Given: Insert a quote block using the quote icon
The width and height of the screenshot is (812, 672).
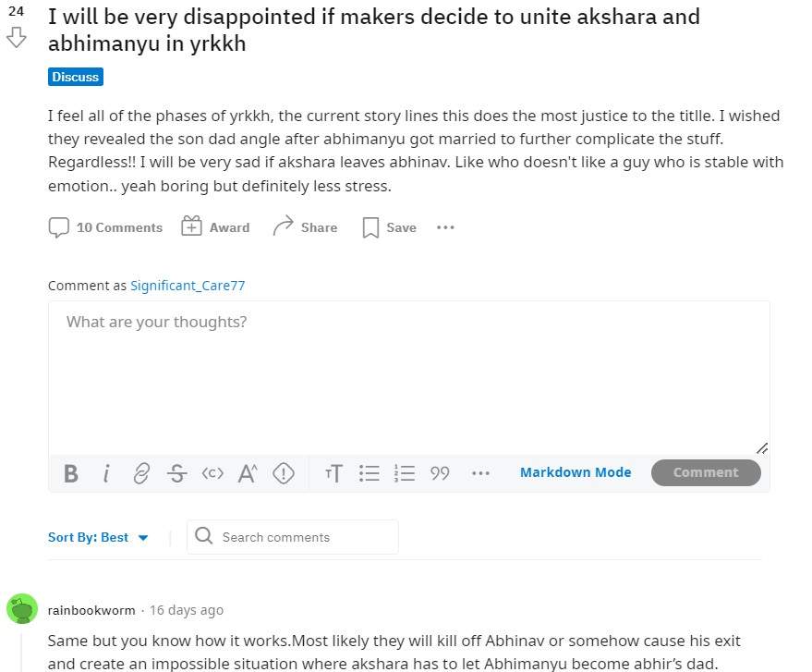Looking at the screenshot, I should pyautogui.click(x=440, y=473).
